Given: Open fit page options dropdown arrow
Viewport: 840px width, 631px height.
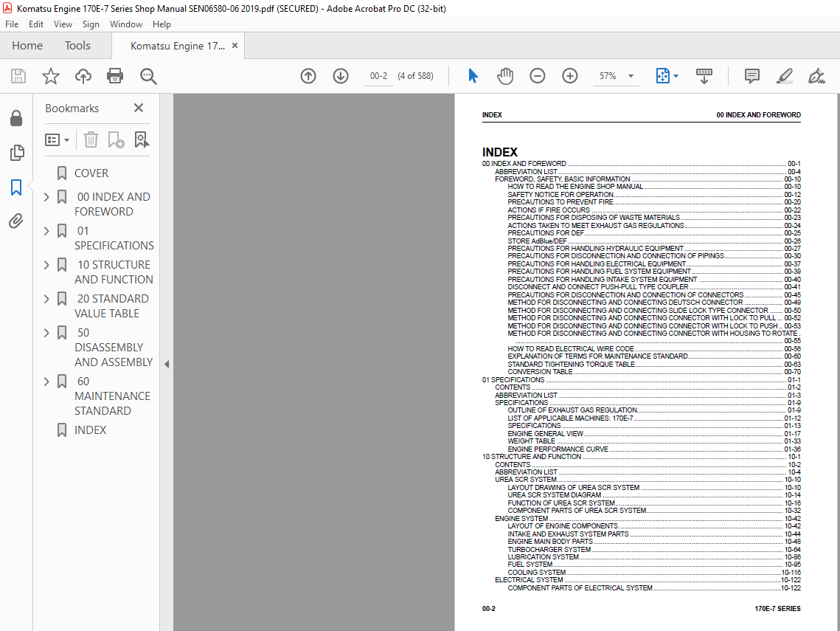Looking at the screenshot, I should (676, 76).
